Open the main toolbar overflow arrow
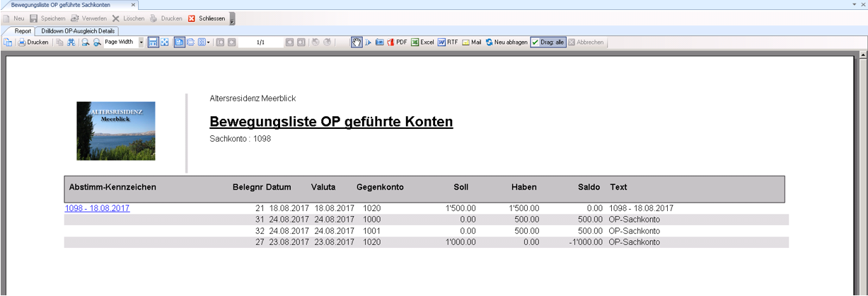Screen dimensions: 868x296 pos(232,19)
